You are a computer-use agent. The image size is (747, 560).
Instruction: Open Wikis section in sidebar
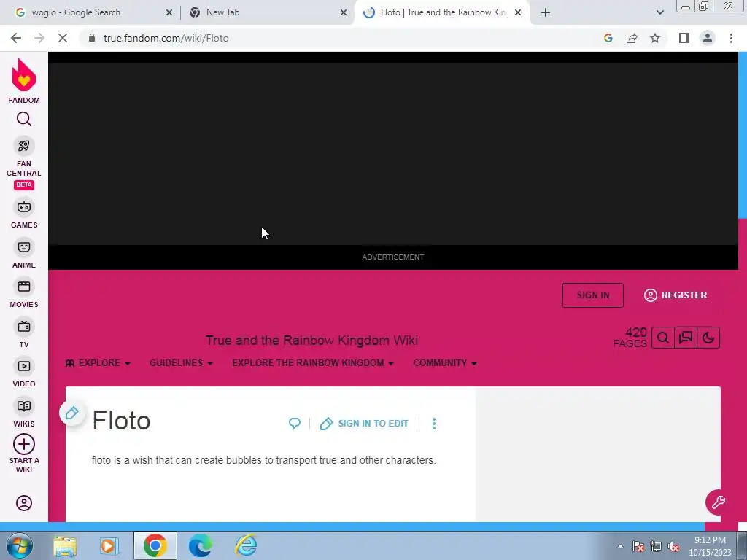click(24, 413)
